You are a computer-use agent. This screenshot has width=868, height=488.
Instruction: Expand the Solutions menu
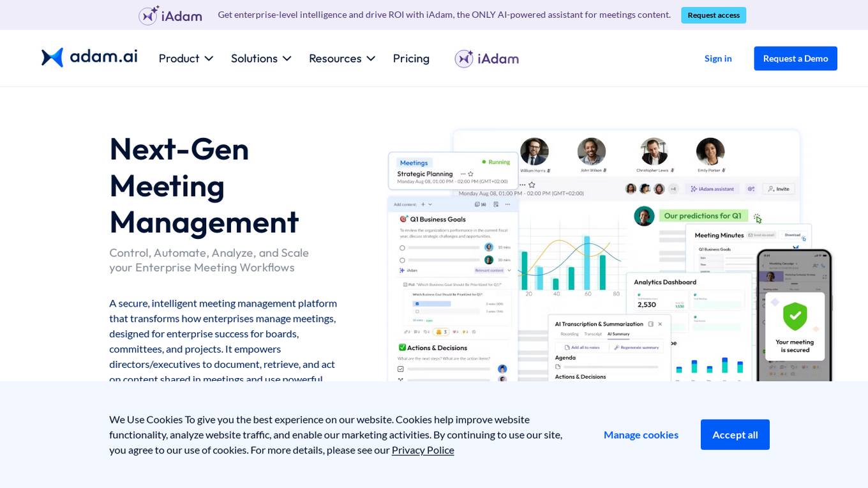tap(261, 59)
